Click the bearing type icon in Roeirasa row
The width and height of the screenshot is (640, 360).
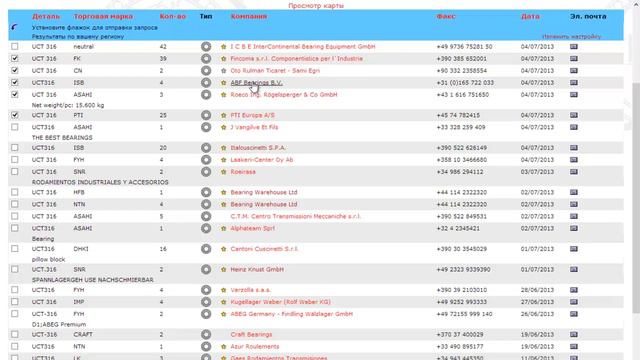(206, 172)
